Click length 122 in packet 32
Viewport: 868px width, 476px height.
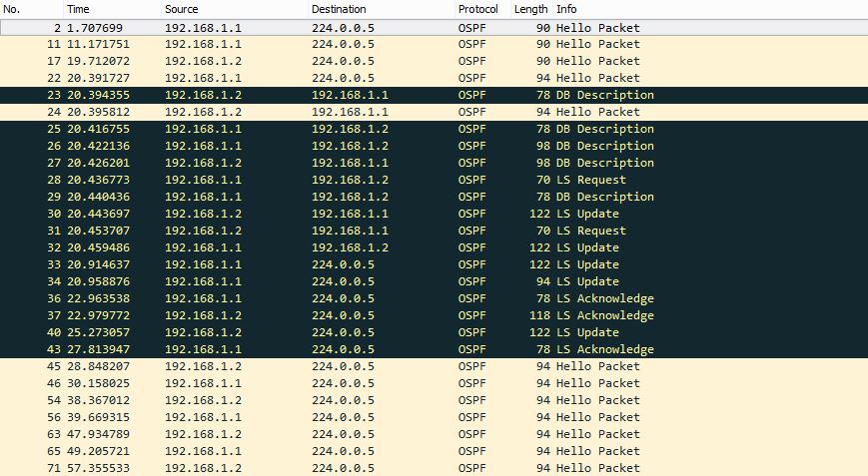pos(539,247)
